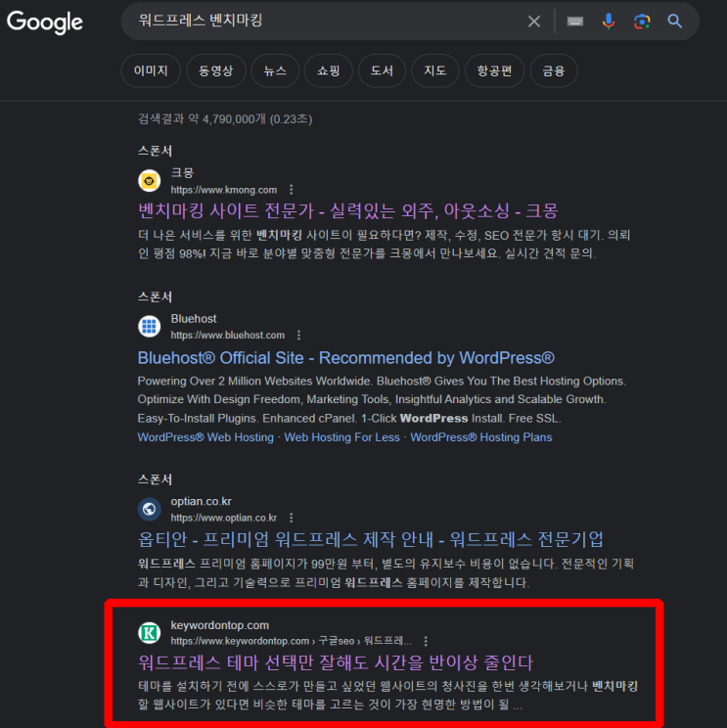Start voice search with microphone icon
The width and height of the screenshot is (727, 728).
(609, 22)
